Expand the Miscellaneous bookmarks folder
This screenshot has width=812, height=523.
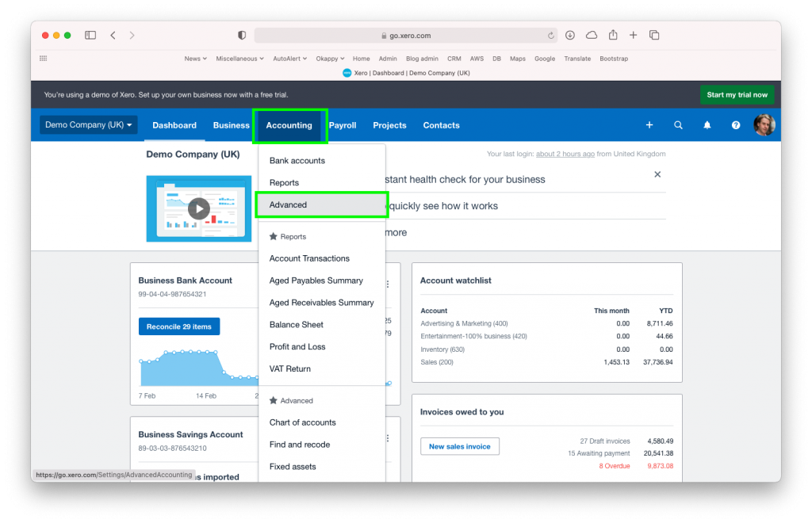pyautogui.click(x=239, y=59)
